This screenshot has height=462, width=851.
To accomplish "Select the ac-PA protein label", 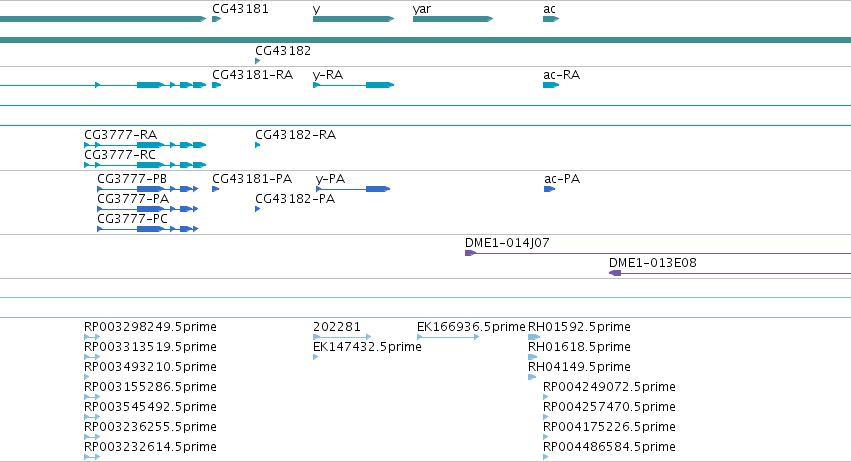I will (x=562, y=179).
